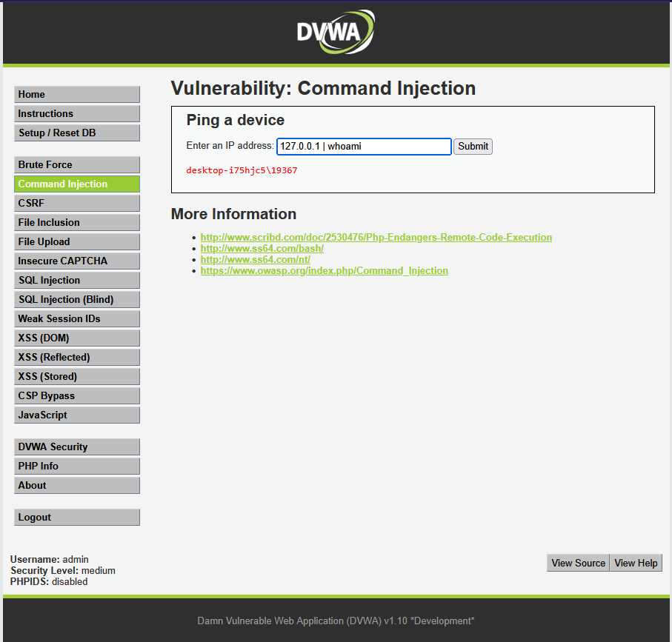Open the scribd Php-Endangers-Remote-Code-Execution link
672x642 pixels.
376,237
